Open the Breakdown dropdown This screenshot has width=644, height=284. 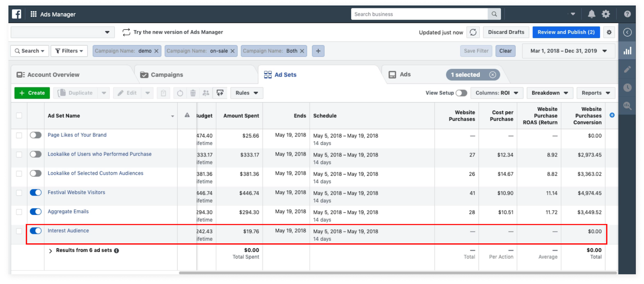pyautogui.click(x=549, y=93)
